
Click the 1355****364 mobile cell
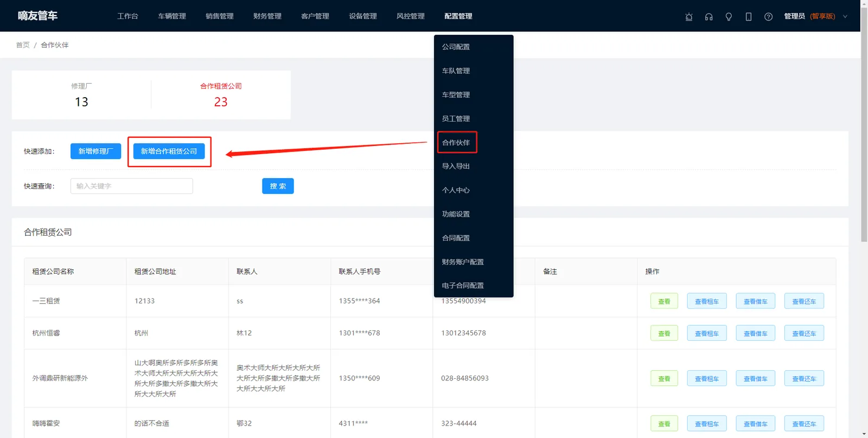click(382, 301)
